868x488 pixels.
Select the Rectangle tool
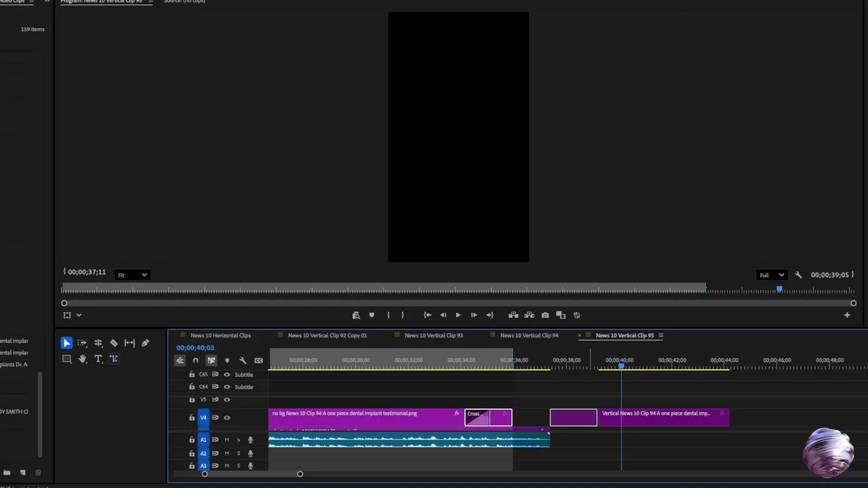(x=66, y=359)
